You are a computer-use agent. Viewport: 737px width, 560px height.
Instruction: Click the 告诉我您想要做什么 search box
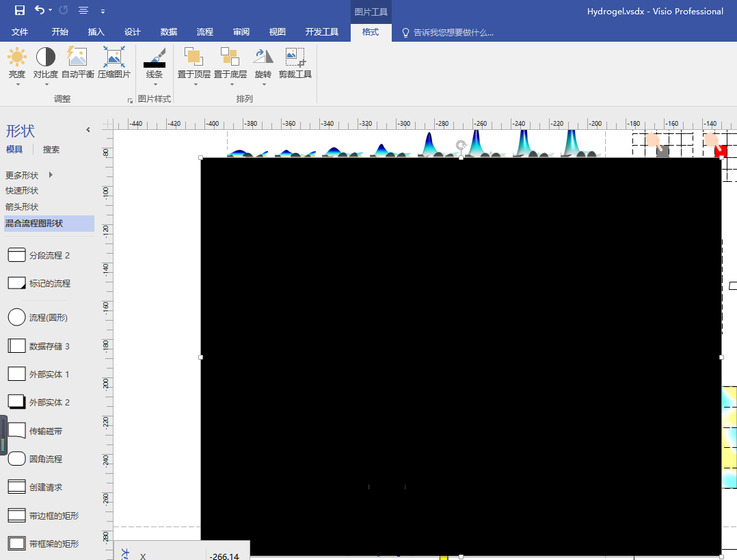pyautogui.click(x=447, y=32)
